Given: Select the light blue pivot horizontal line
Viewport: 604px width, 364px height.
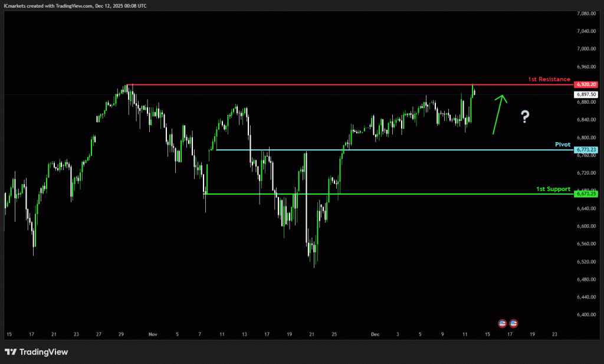Looking at the screenshot, I should pyautogui.click(x=383, y=150).
